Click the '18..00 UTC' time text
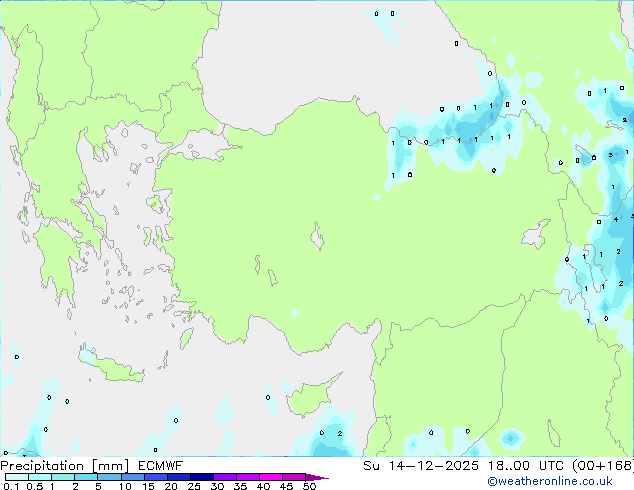This screenshot has width=634, height=490. coord(526,466)
